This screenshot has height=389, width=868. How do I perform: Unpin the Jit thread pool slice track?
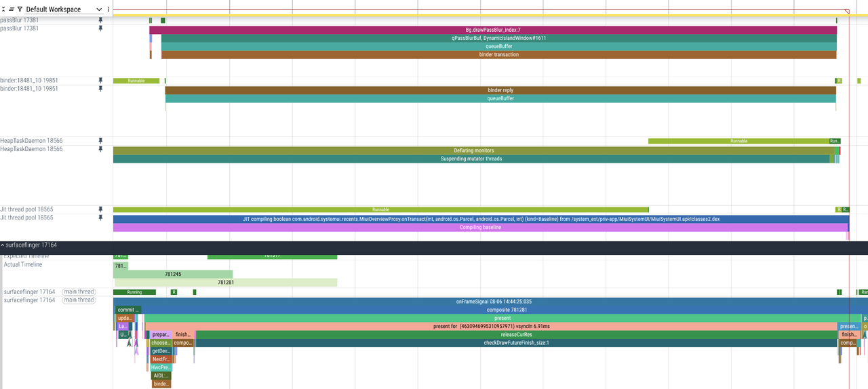pyautogui.click(x=100, y=218)
